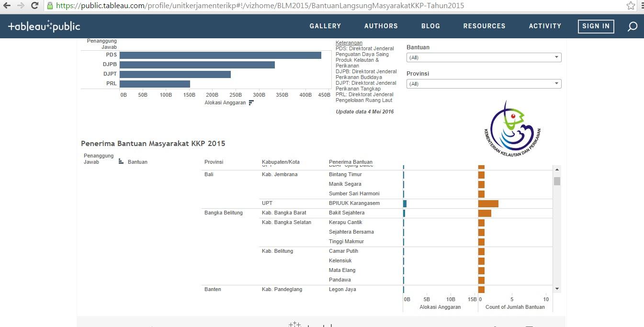Click the green padlock security icon
The image size is (644, 327).
coord(50,6)
